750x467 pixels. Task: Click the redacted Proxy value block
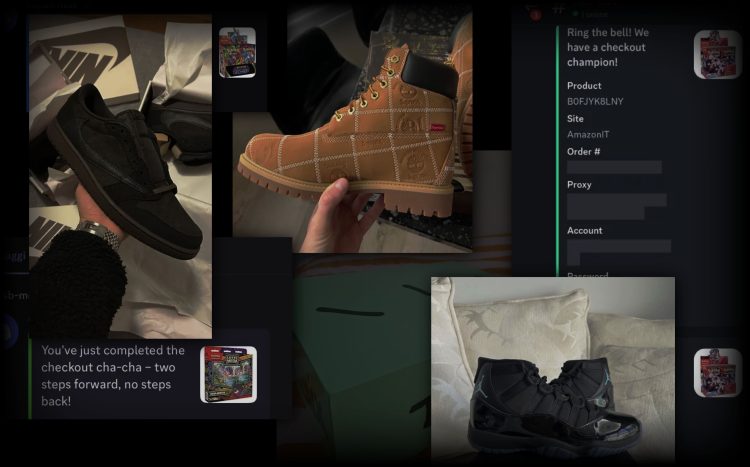coord(616,206)
